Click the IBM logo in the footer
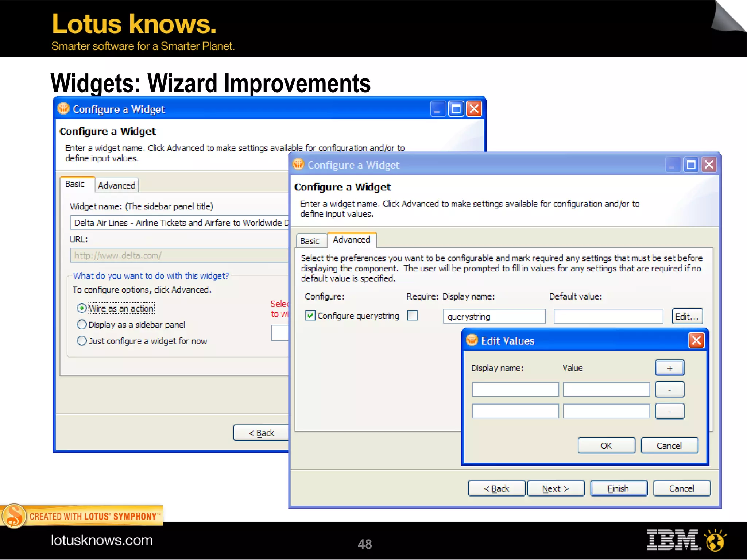747x560 pixels. 674,540
